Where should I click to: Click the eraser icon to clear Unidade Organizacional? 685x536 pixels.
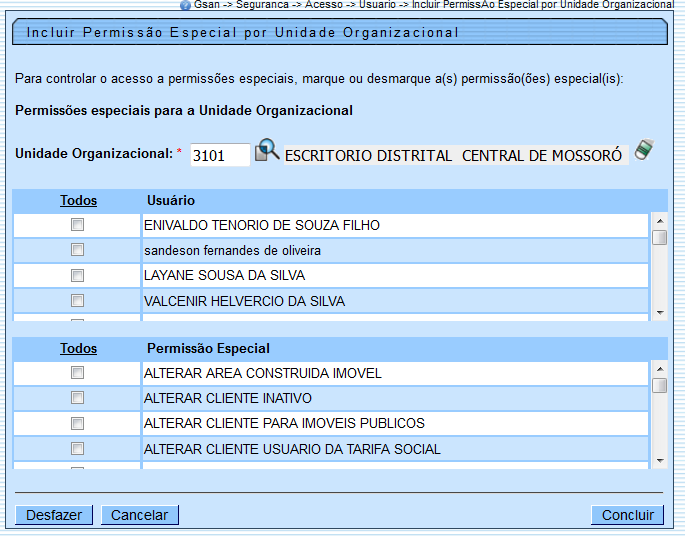click(645, 150)
